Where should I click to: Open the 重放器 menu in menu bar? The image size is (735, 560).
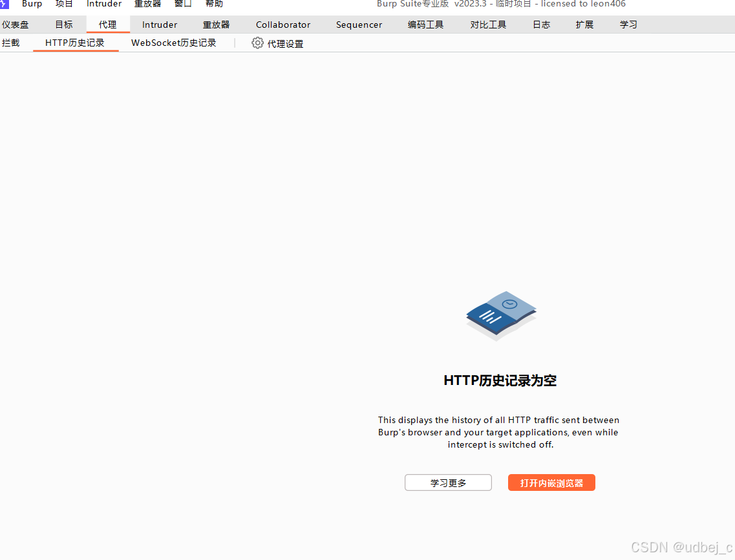[147, 4]
